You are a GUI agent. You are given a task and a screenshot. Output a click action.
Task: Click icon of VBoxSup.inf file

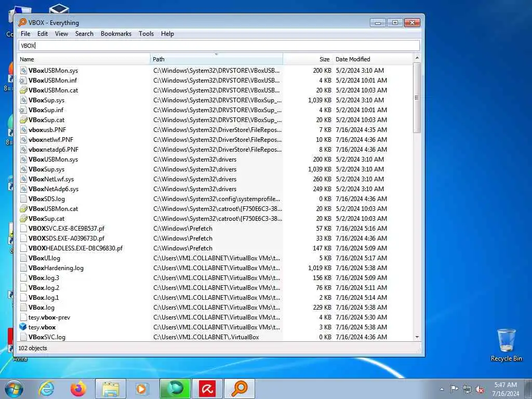point(23,110)
